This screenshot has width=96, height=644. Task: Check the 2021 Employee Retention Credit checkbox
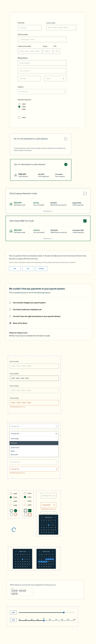[x=85, y=193]
